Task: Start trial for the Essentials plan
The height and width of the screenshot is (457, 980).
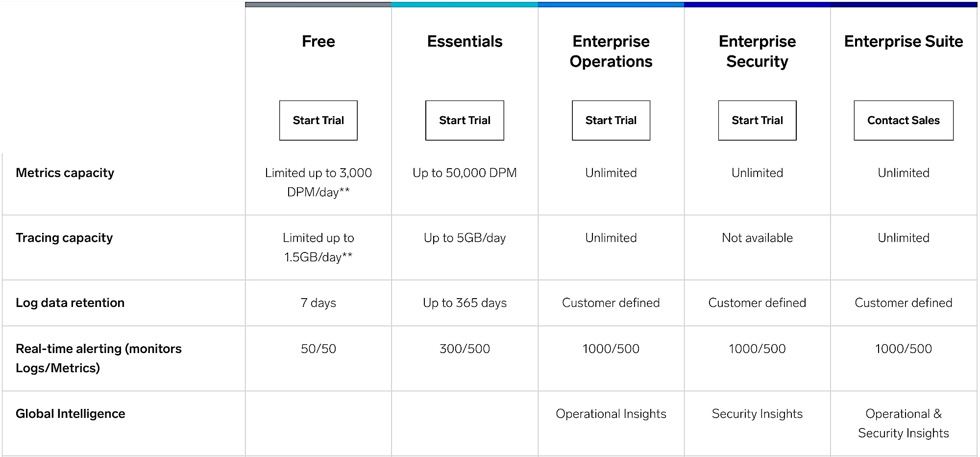Action: pos(465,121)
